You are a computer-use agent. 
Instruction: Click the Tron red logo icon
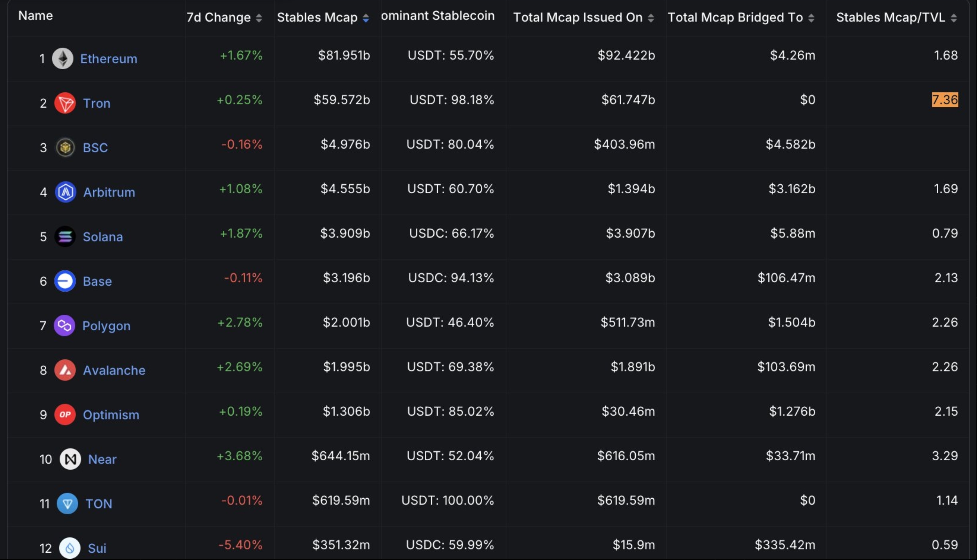pos(65,103)
